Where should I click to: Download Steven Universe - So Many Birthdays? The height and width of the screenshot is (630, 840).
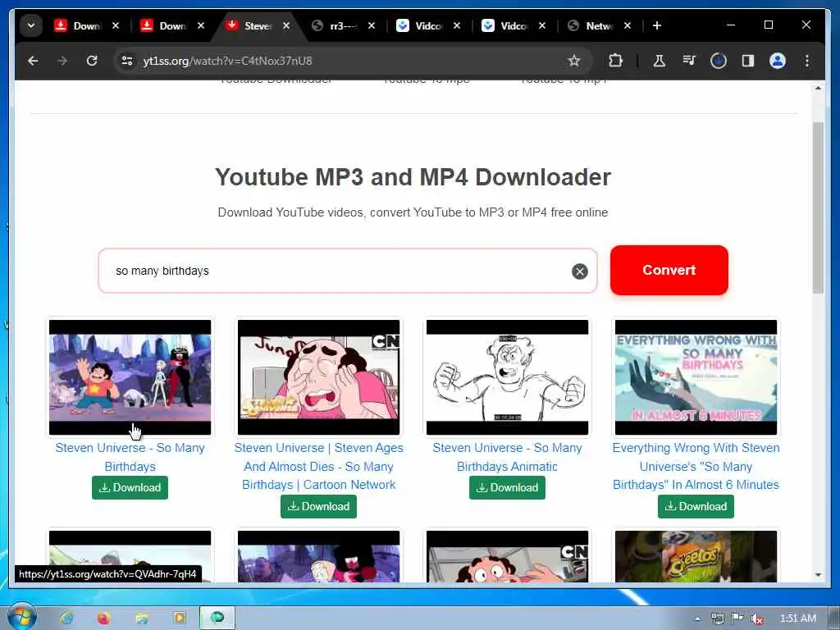coord(130,487)
